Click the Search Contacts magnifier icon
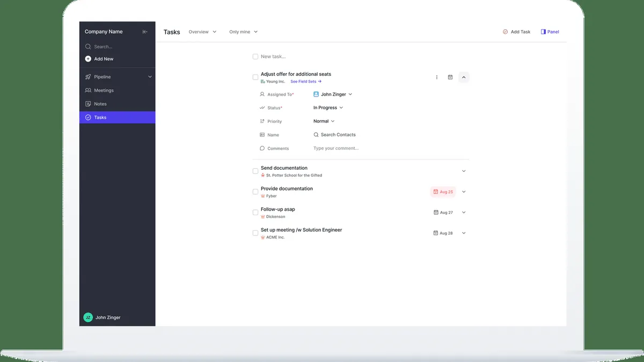The image size is (644, 362). 316,135
